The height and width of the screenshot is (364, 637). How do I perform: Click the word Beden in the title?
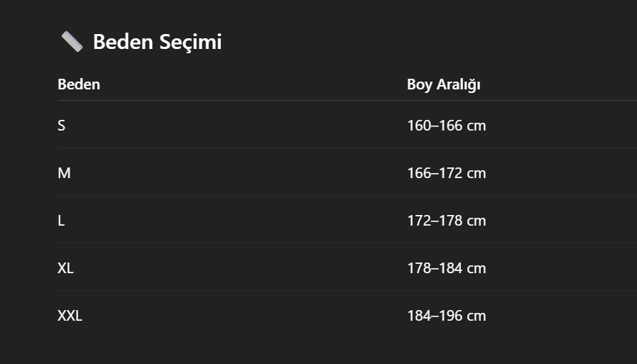[123, 42]
